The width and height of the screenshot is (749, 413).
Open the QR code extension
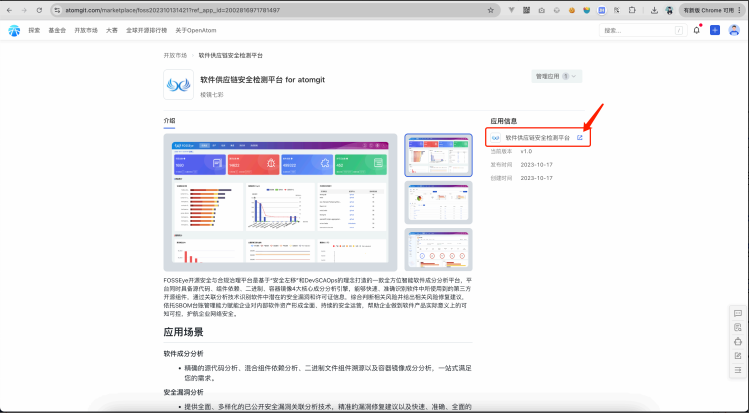(526, 10)
